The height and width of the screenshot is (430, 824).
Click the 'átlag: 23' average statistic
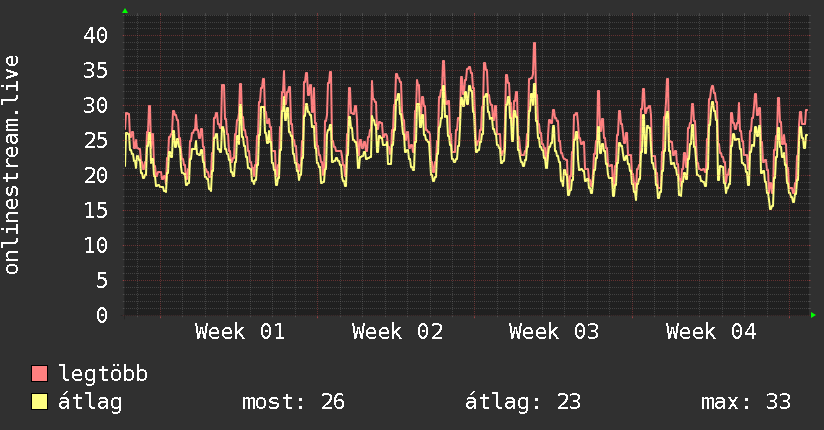pos(523,402)
